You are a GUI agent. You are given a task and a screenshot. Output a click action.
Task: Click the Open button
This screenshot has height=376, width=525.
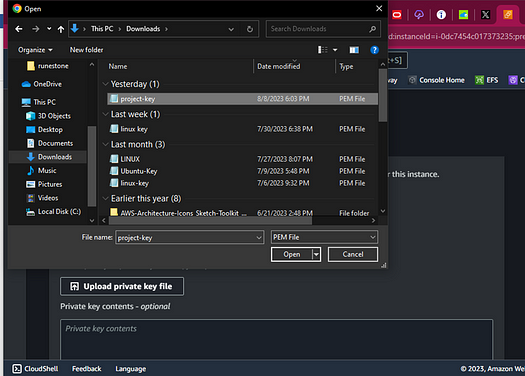click(x=292, y=254)
